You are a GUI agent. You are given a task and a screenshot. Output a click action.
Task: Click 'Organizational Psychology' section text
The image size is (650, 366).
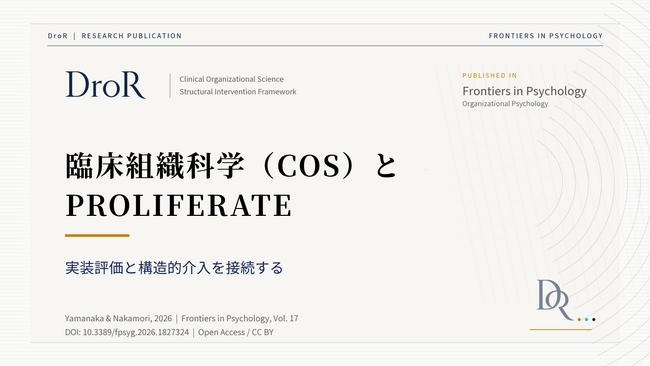pos(505,104)
